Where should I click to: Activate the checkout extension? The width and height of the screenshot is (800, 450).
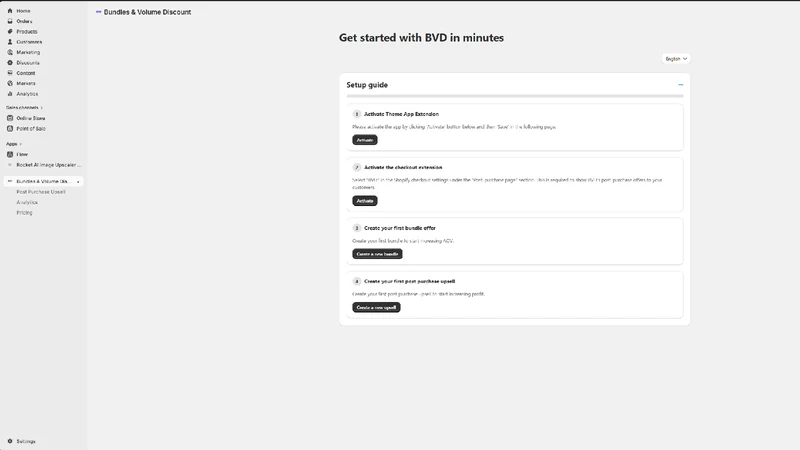(x=365, y=201)
